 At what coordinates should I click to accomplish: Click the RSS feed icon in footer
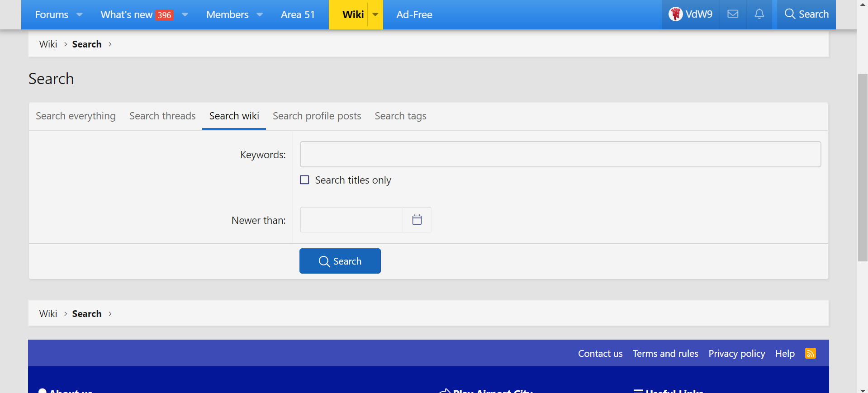(x=810, y=353)
